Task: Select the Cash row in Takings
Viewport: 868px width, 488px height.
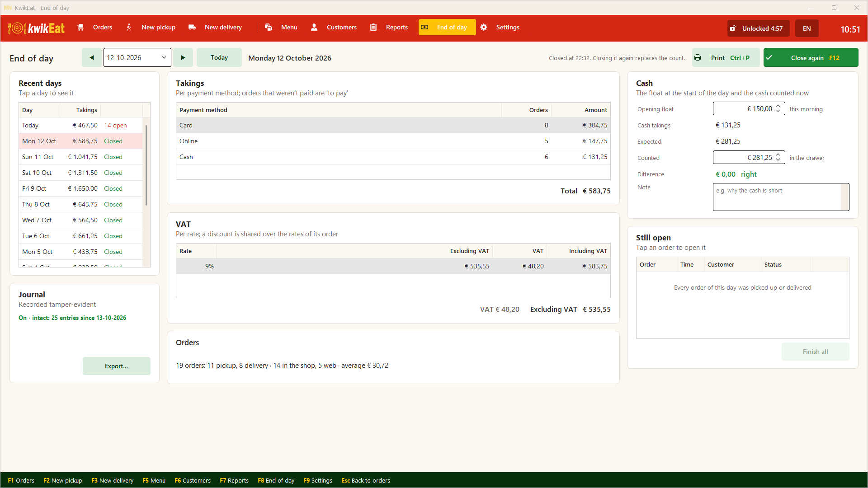Action: (393, 157)
